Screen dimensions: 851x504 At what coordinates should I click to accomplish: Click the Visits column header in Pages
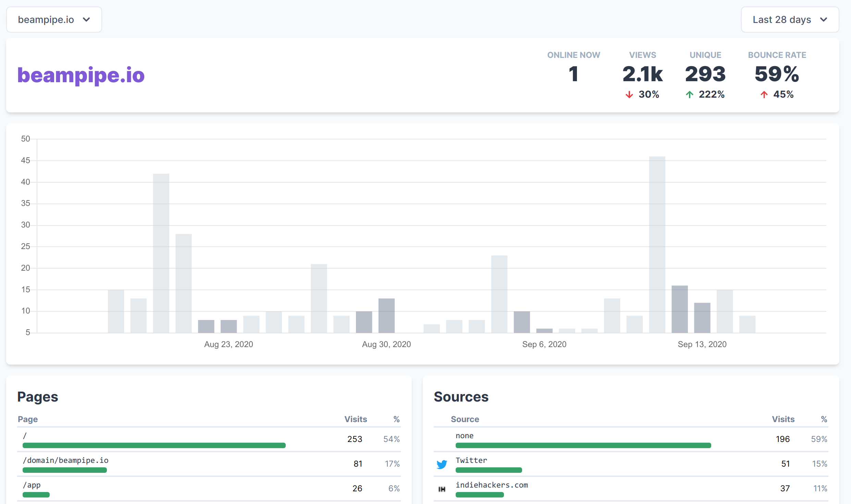pyautogui.click(x=355, y=419)
